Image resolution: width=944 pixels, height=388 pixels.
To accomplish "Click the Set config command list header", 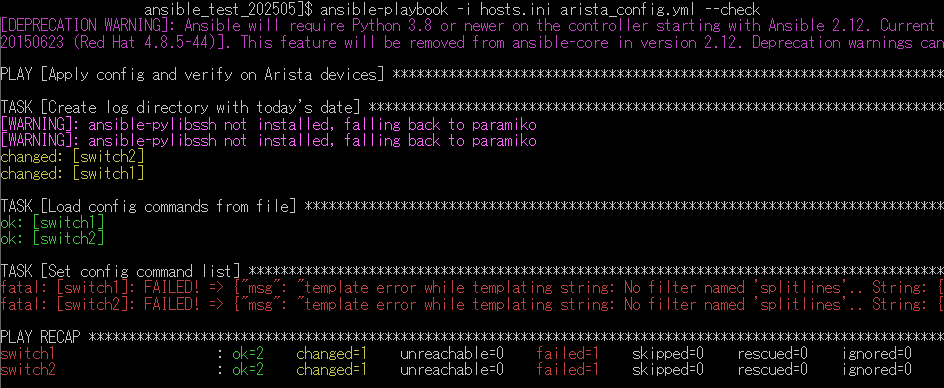I will [x=472, y=272].
